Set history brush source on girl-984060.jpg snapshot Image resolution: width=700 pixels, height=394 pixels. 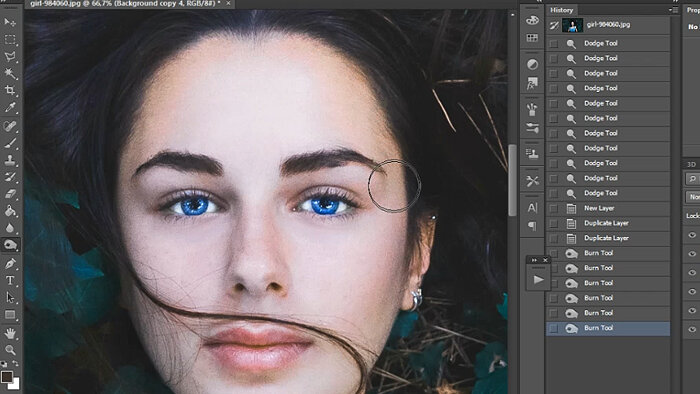pos(554,26)
